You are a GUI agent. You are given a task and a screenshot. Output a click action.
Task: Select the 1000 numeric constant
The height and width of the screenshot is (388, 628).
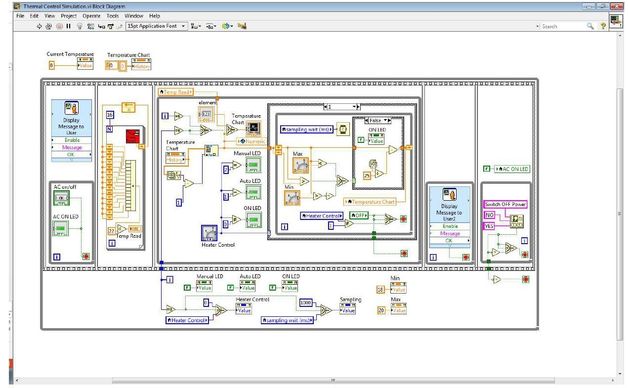click(306, 303)
